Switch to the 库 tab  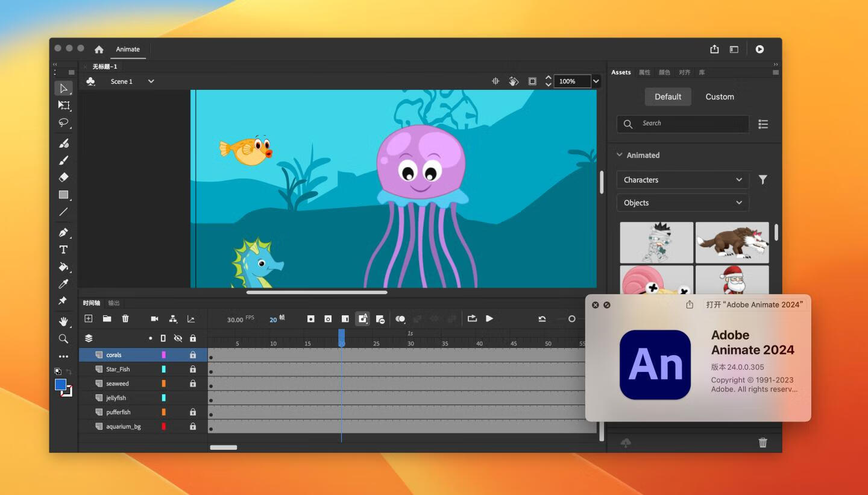pos(702,72)
